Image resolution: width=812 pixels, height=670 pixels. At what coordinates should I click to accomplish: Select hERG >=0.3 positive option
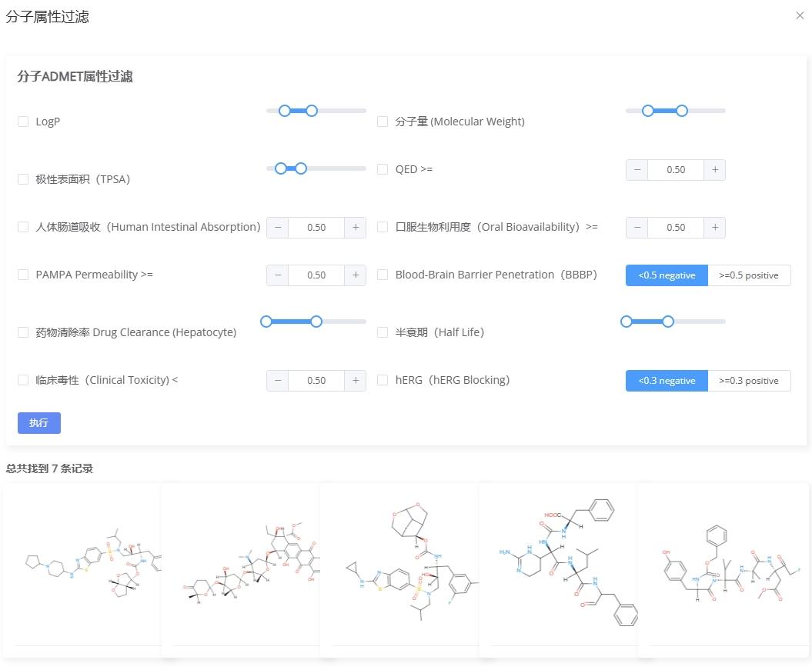(x=748, y=381)
